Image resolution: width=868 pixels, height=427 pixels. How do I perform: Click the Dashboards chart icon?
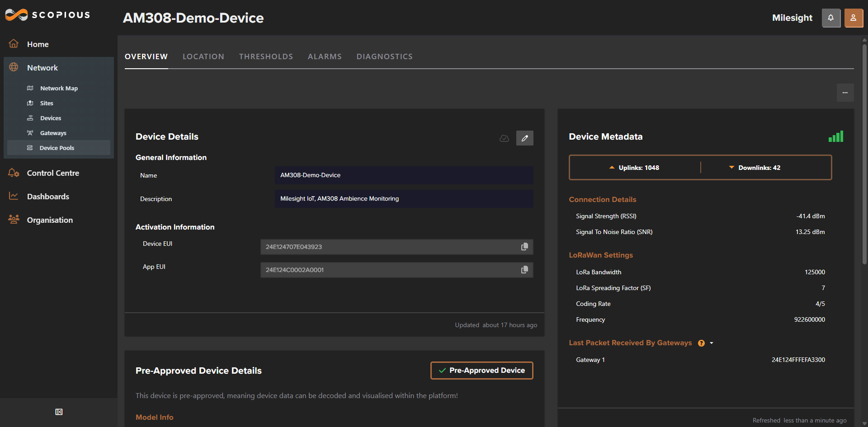point(14,196)
